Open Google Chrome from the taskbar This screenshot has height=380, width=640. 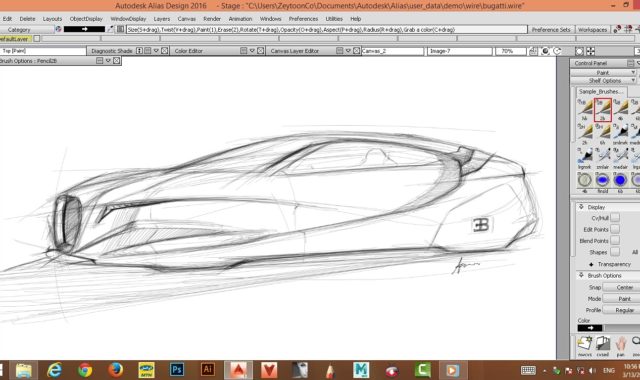click(x=85, y=370)
